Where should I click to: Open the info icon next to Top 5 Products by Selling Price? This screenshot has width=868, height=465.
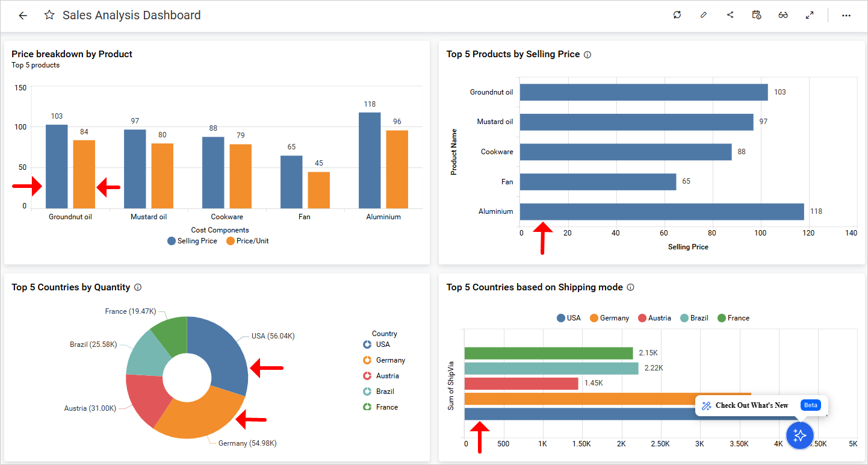(x=587, y=55)
